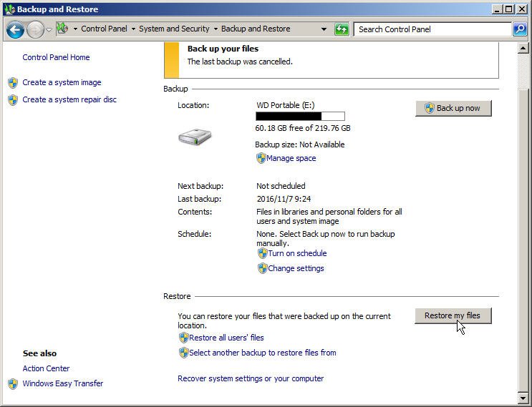
Task: Open the Manage space link
Action: [291, 158]
